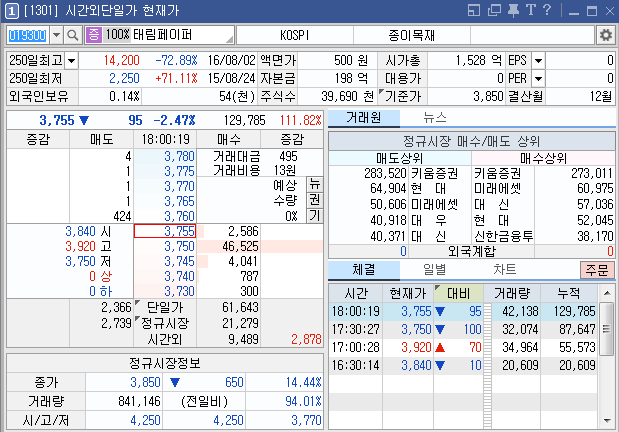Expand the stock code dropdown arrow
The image size is (619, 432).
tap(56, 36)
